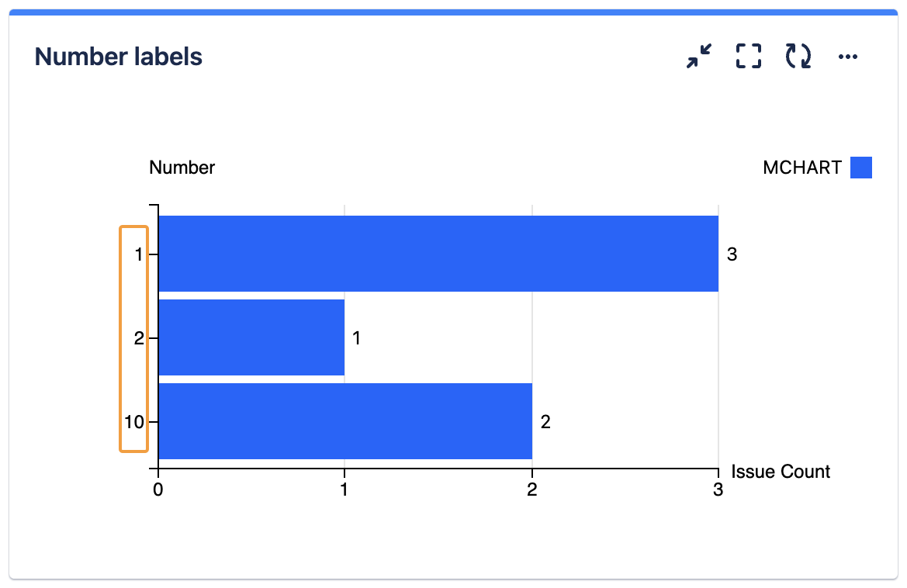Viewport: 907px width, 588px height.
Task: Select the bar for Number 2
Action: tap(251, 337)
